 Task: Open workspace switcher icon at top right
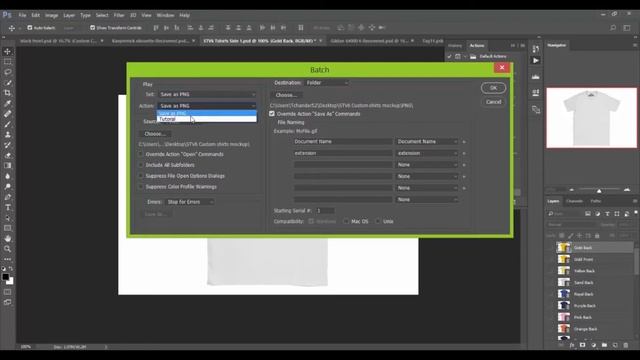(627, 28)
